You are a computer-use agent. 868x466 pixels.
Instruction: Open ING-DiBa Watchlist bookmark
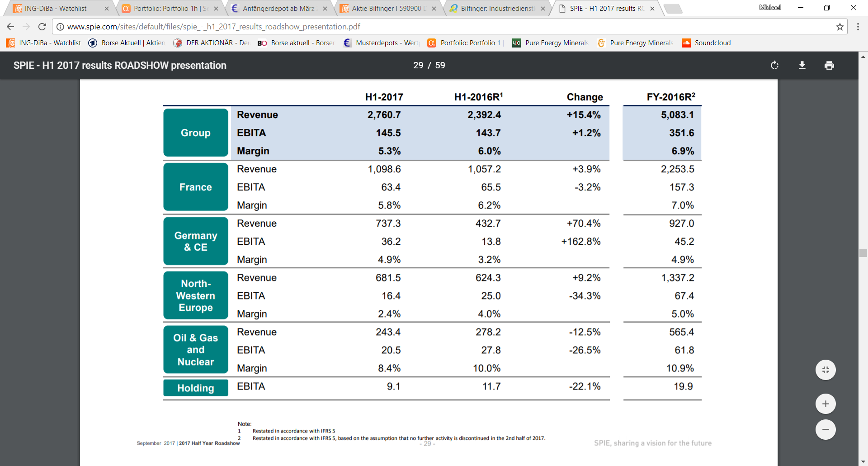pos(44,43)
